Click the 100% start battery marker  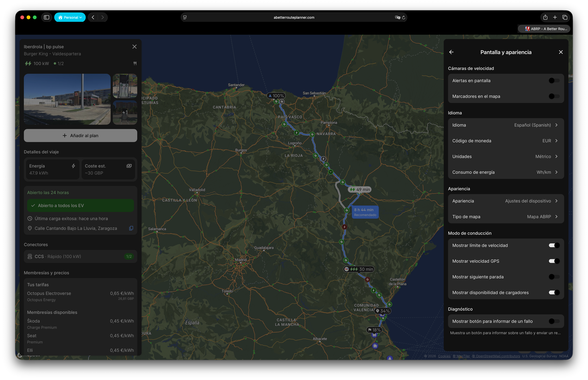coord(276,96)
